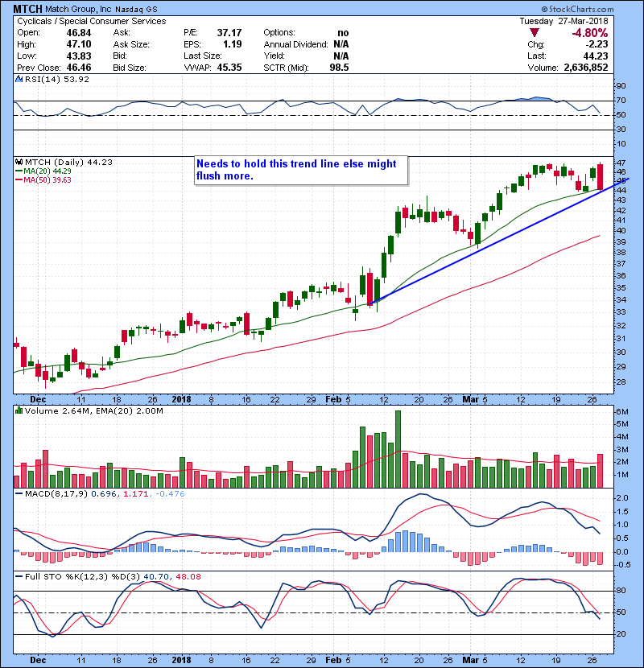Screen dimensions: 644x668
Task: Select the SCTR (Mid) value 98.5
Action: 339,68
